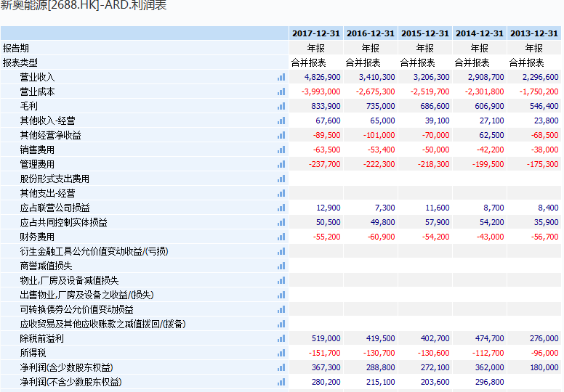Open chart for 净利润(含少数股东权益)
This screenshot has width=564, height=392.
point(281,367)
